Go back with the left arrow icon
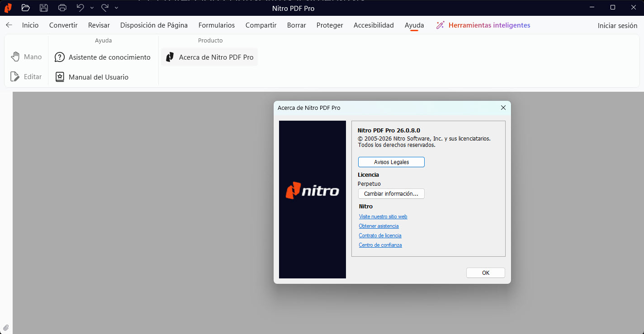This screenshot has height=334, width=644. pyautogui.click(x=9, y=25)
